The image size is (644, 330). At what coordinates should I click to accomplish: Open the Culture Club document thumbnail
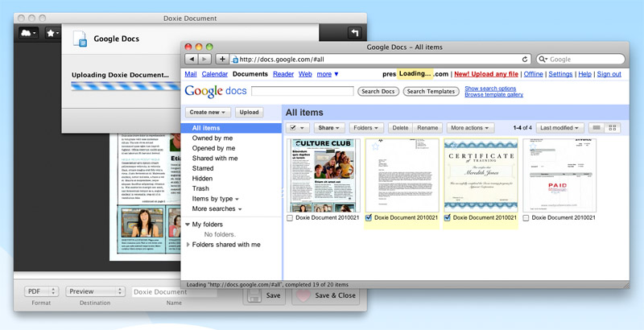pos(324,175)
